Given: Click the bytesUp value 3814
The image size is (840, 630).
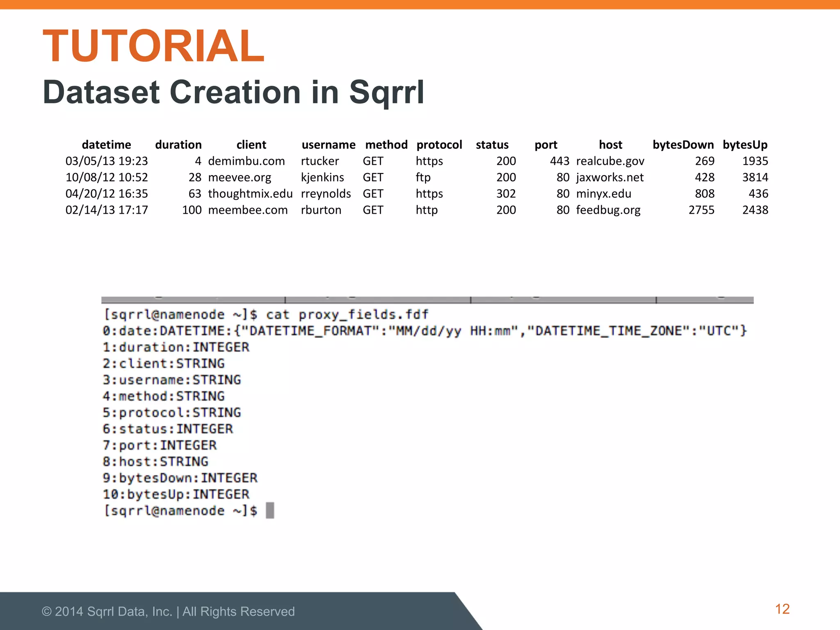Looking at the screenshot, I should pyautogui.click(x=755, y=178).
